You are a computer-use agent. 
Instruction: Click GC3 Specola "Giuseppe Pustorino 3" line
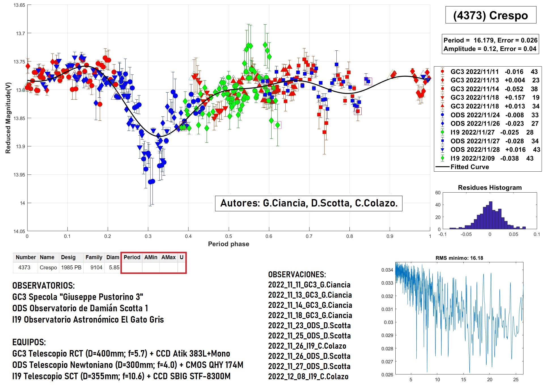[78, 297]
